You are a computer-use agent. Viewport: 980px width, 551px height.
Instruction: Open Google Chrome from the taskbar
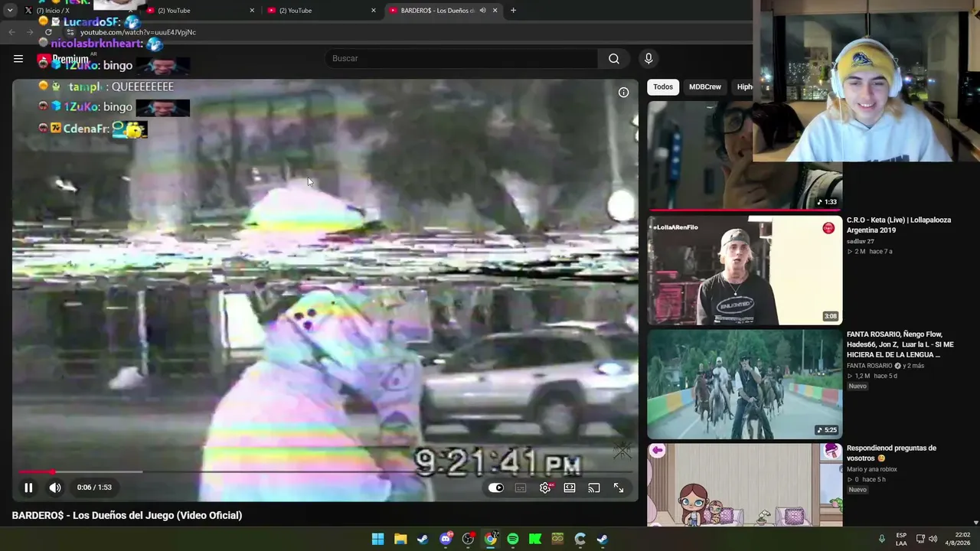pyautogui.click(x=491, y=539)
